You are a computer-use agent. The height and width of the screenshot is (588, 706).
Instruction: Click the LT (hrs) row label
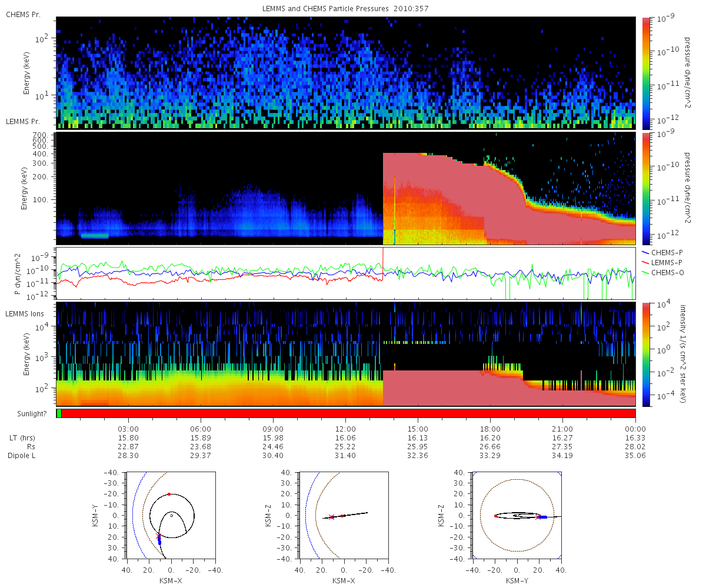23,437
